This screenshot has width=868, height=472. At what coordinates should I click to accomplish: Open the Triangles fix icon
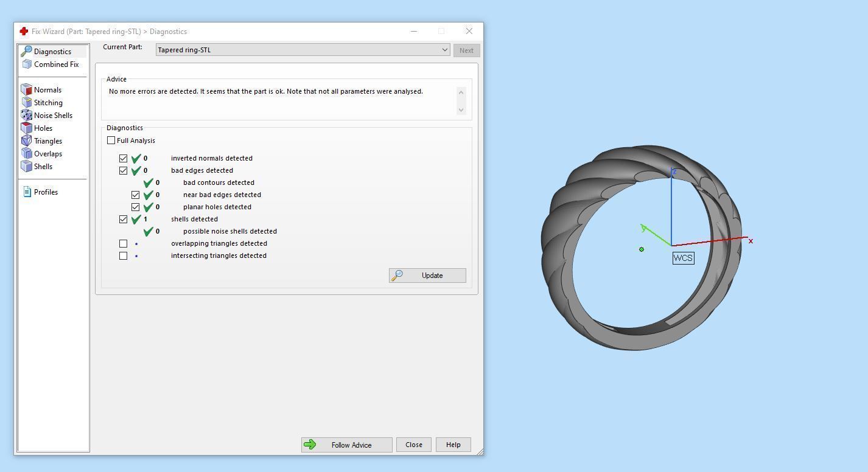pos(26,141)
